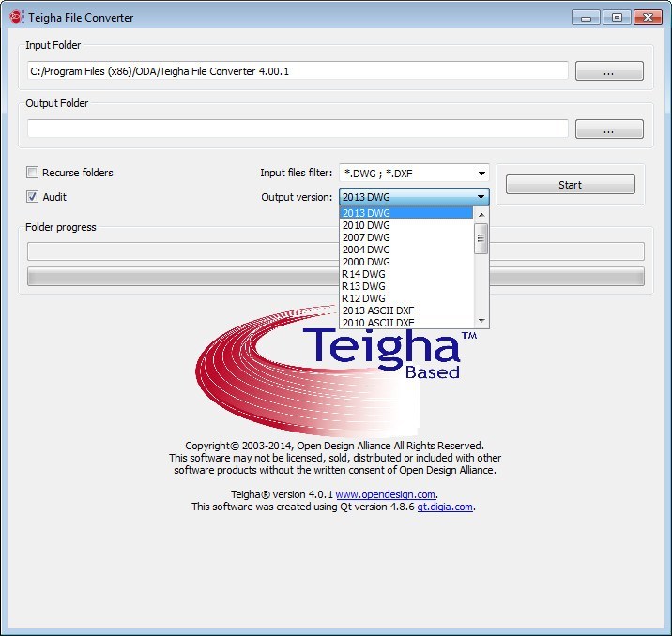
Task: Collapse the Output version combo box
Action: click(414, 197)
